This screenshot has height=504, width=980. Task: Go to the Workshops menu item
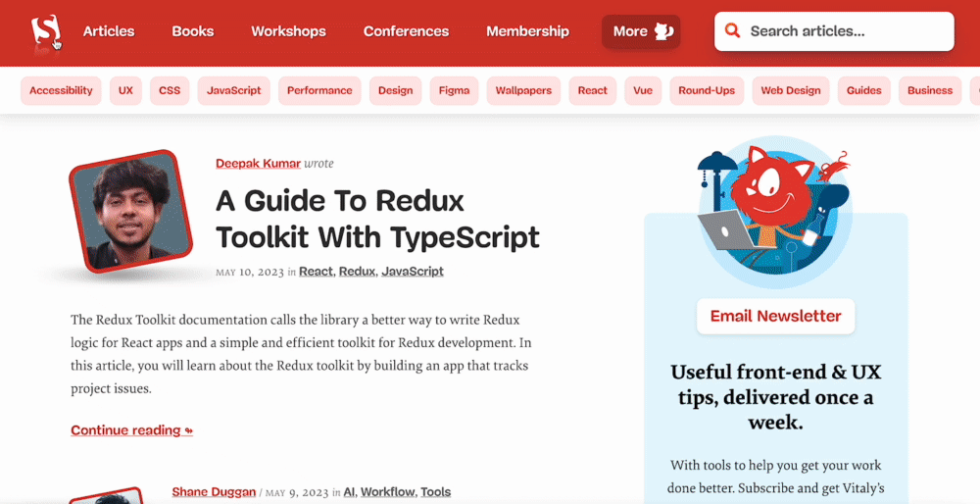[288, 31]
